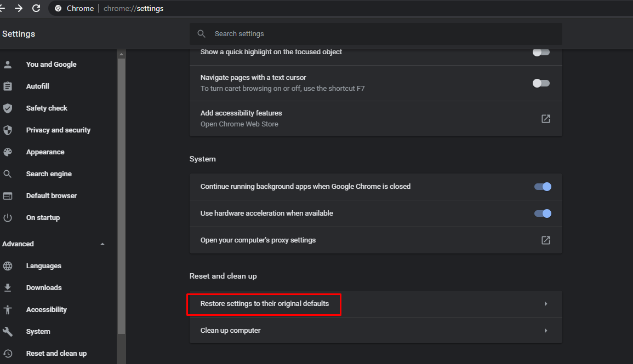
Task: Go to Downloads settings
Action: pos(44,288)
